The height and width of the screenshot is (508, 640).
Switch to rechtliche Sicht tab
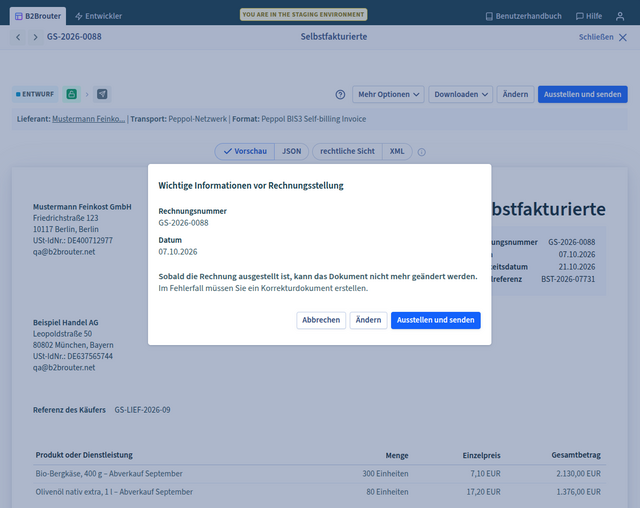coord(347,151)
